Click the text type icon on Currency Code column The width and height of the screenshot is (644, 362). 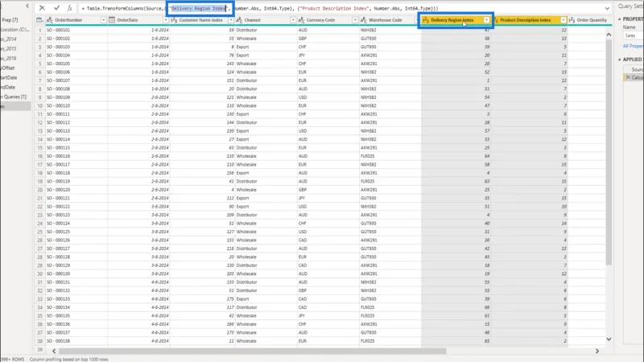point(301,19)
